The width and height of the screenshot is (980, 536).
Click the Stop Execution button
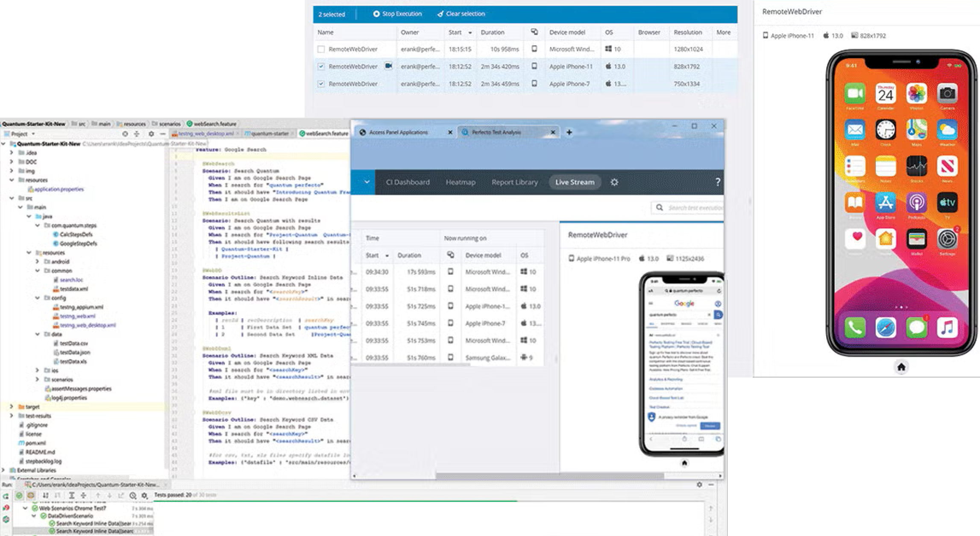397,14
